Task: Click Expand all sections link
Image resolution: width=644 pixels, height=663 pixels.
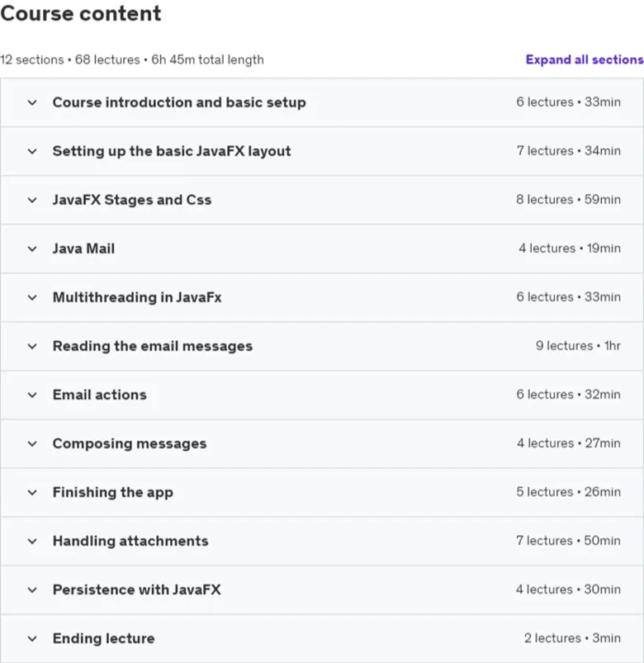Action: tap(585, 59)
